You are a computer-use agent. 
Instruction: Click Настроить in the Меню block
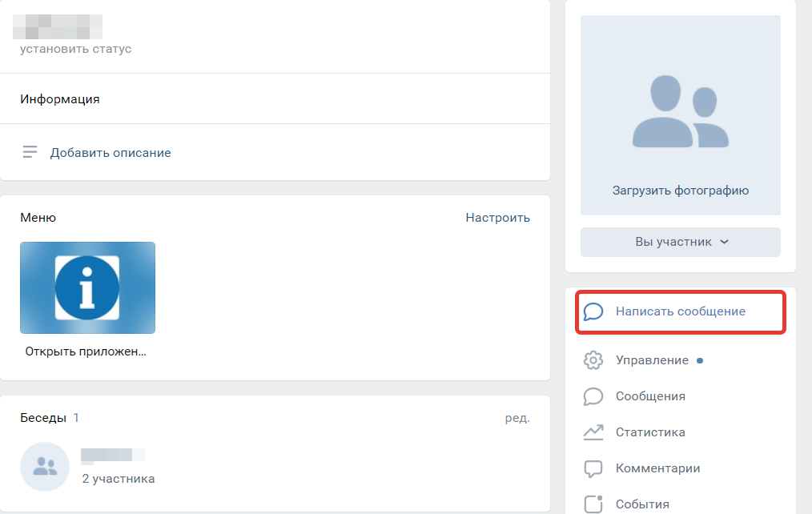497,218
